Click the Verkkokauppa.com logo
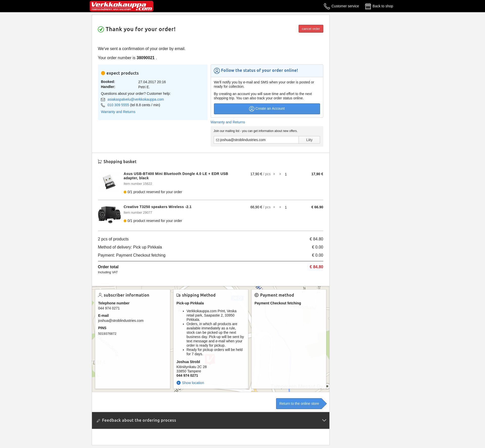The image size is (485, 448). pos(122,6)
